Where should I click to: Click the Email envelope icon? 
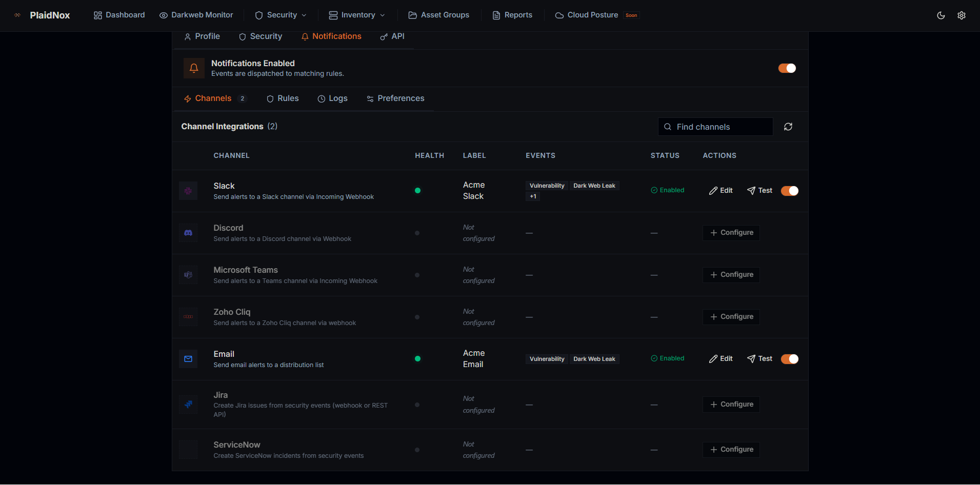point(188,359)
